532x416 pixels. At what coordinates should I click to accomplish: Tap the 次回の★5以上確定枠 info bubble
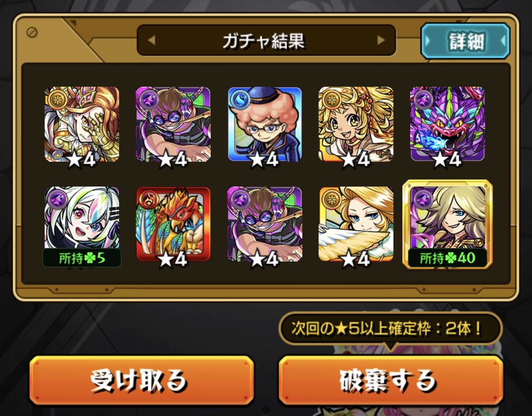[x=390, y=329]
